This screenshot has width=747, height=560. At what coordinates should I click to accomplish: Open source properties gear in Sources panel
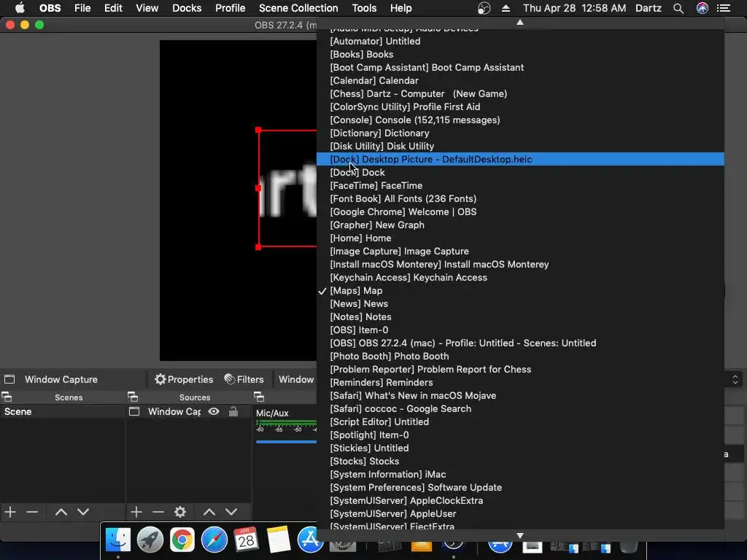point(180,512)
